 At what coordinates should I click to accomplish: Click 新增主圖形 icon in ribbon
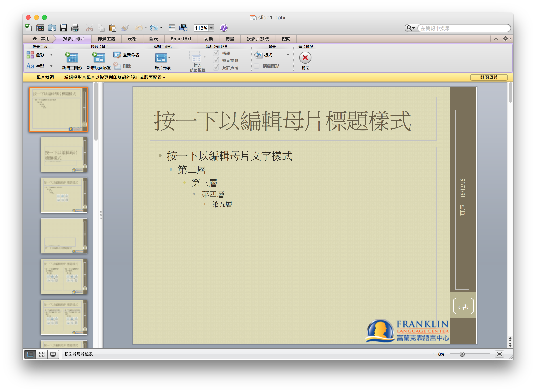tap(72, 58)
